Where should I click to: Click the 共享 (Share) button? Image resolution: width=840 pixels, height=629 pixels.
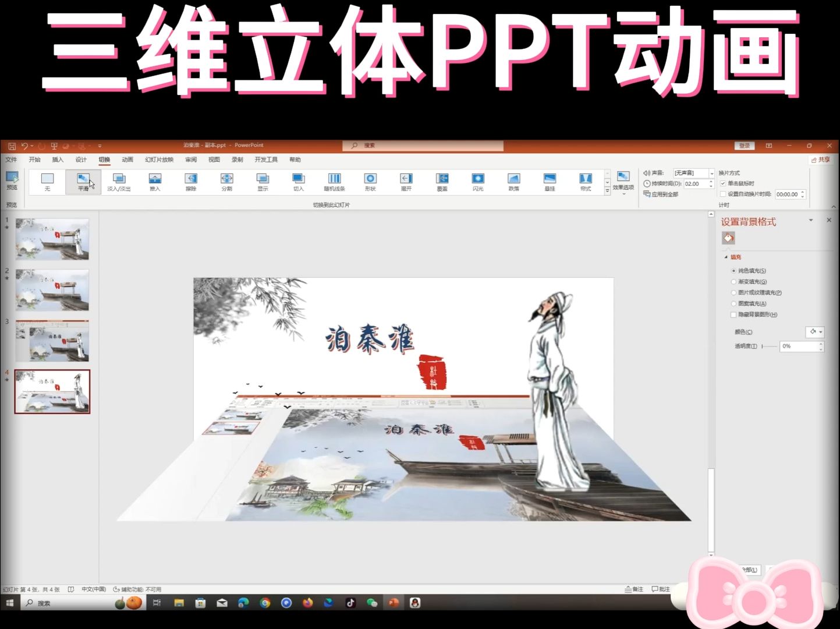tap(821, 160)
